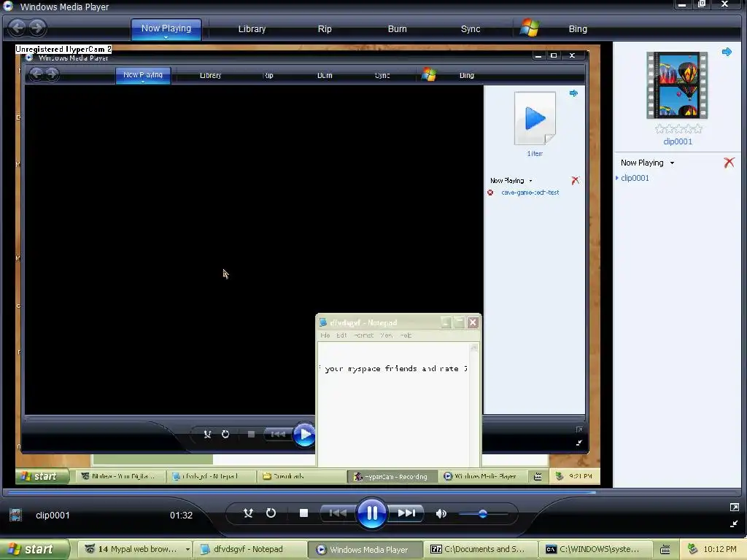Open the Sync tab
This screenshot has width=747, height=560.
point(471,28)
